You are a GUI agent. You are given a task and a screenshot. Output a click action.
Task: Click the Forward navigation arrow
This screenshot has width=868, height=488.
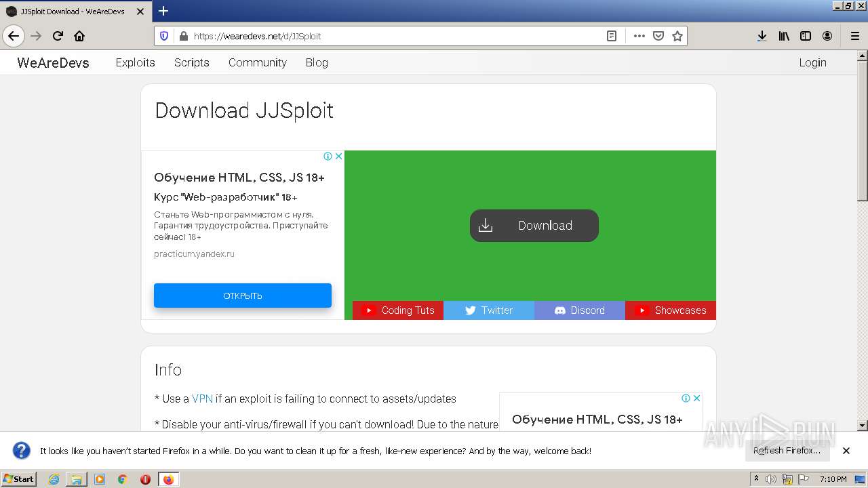(x=37, y=36)
